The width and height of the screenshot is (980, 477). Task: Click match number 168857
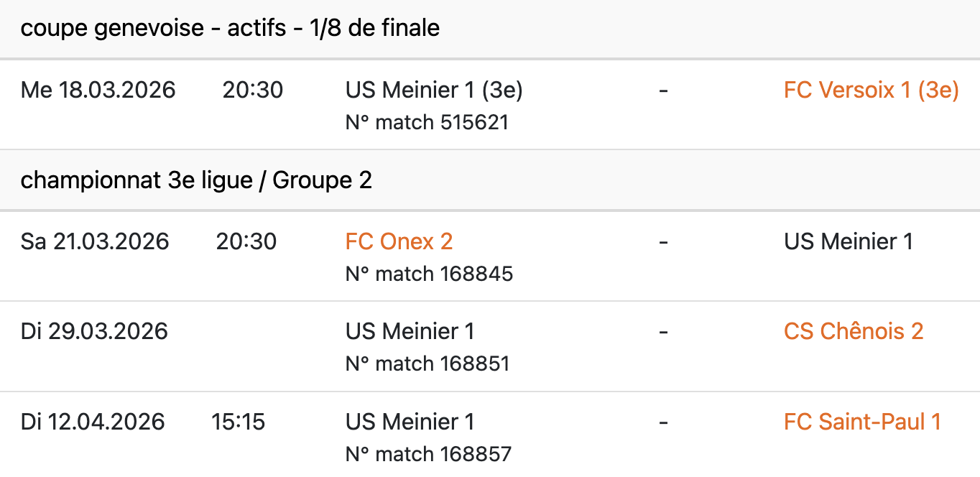tap(428, 454)
